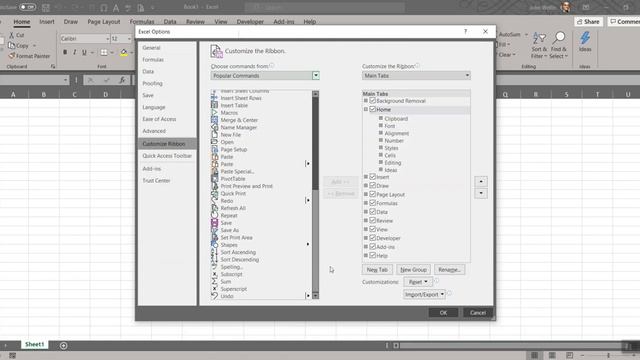Expand the Clipboard group node
This screenshot has height=360, width=640.
pyautogui.click(x=380, y=118)
